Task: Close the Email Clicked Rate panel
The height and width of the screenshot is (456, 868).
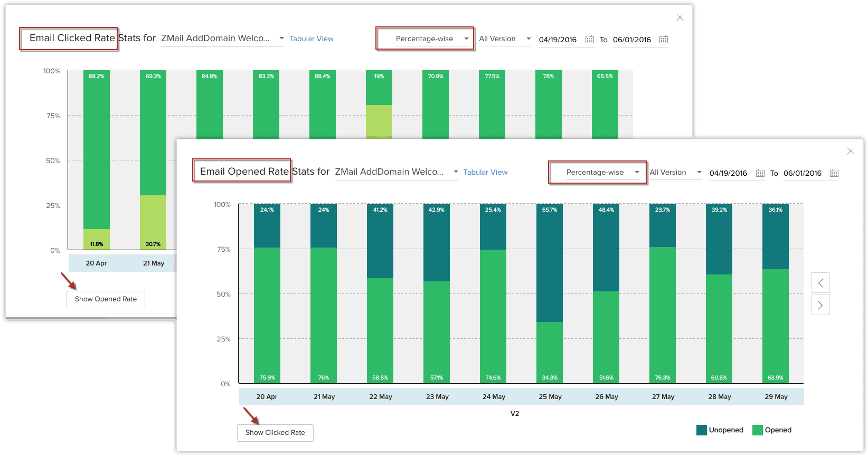Action: pos(680,18)
